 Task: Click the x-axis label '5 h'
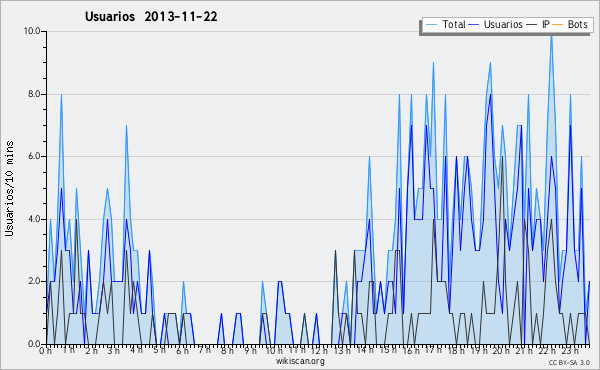[x=159, y=350]
